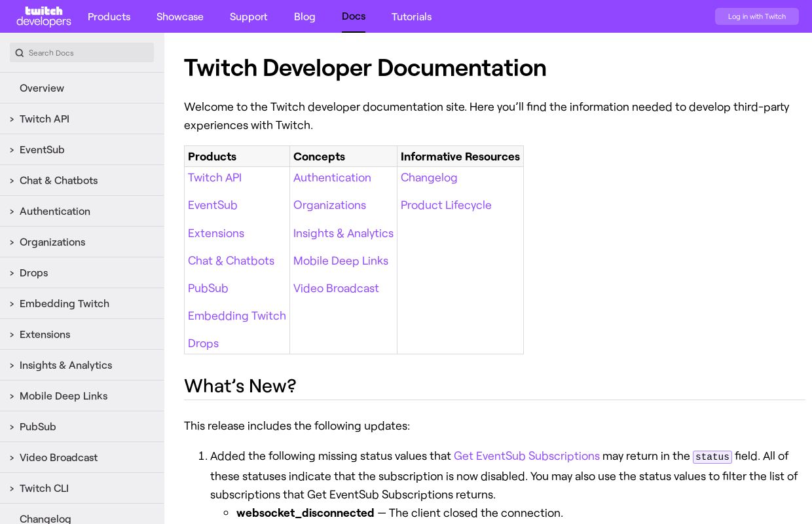The image size is (812, 524).
Task: Open Embedding Twitch sidebar entry
Action: tap(64, 303)
